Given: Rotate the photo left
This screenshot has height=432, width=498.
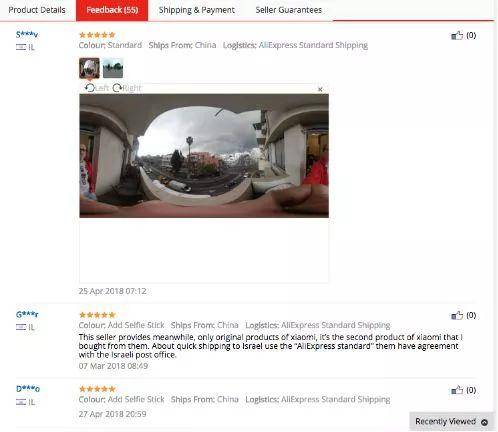Looking at the screenshot, I should tap(97, 88).
